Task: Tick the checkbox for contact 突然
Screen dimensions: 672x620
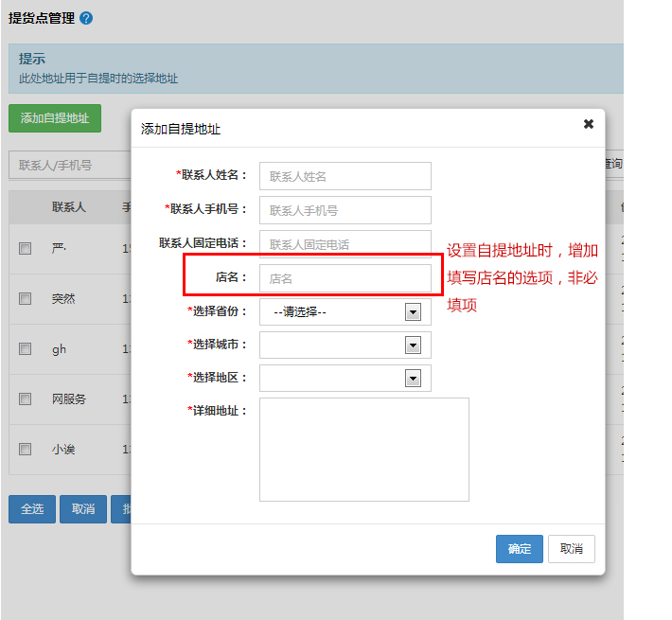Action: 26,299
